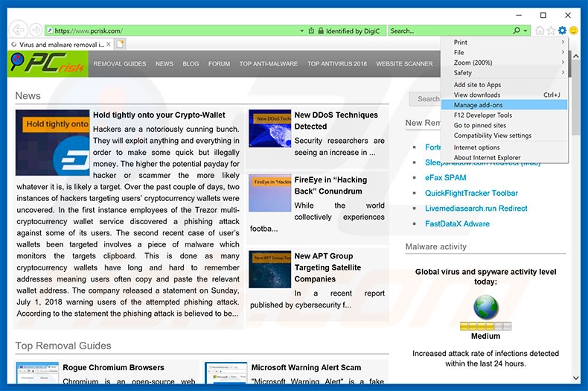Click the browser Back arrow button
The image size is (588, 391).
click(x=18, y=30)
